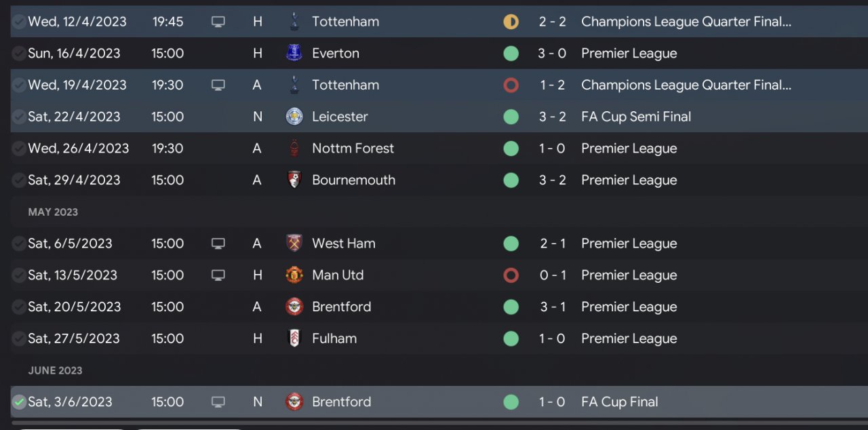Click the West Ham crest icon
The width and height of the screenshot is (868, 430).
294,243
